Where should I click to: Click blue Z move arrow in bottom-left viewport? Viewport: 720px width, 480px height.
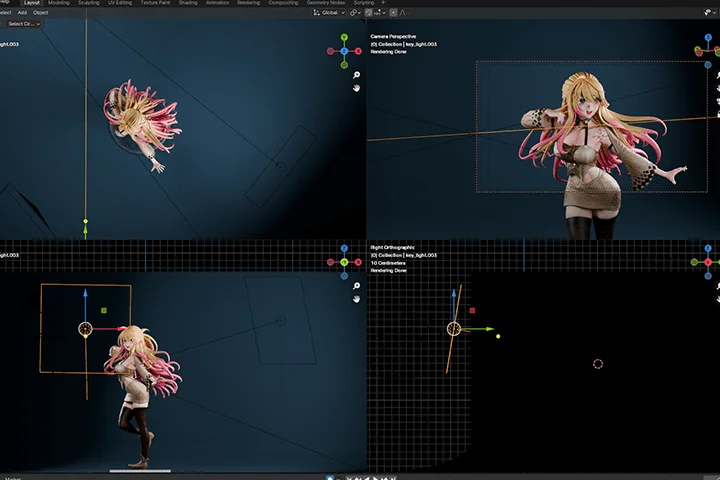click(85, 294)
